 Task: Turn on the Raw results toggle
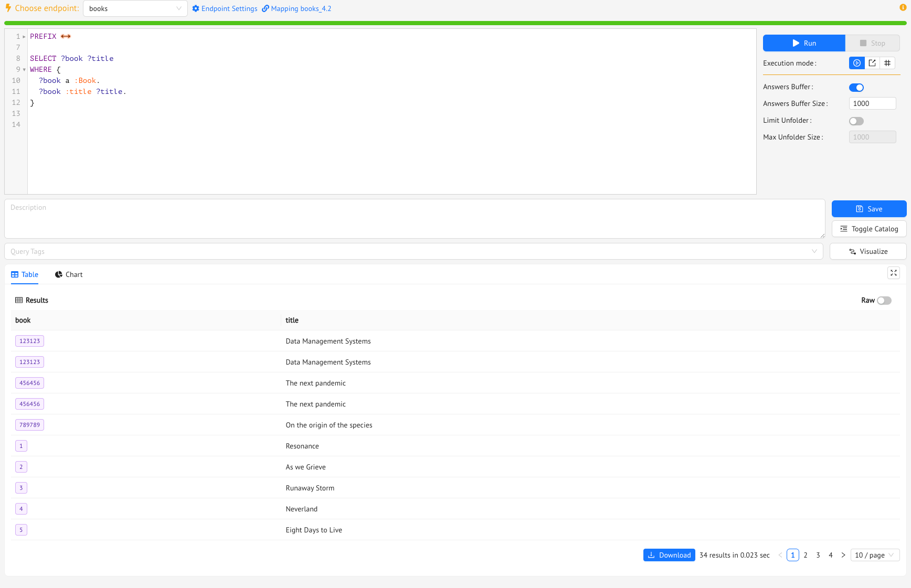[x=884, y=300]
